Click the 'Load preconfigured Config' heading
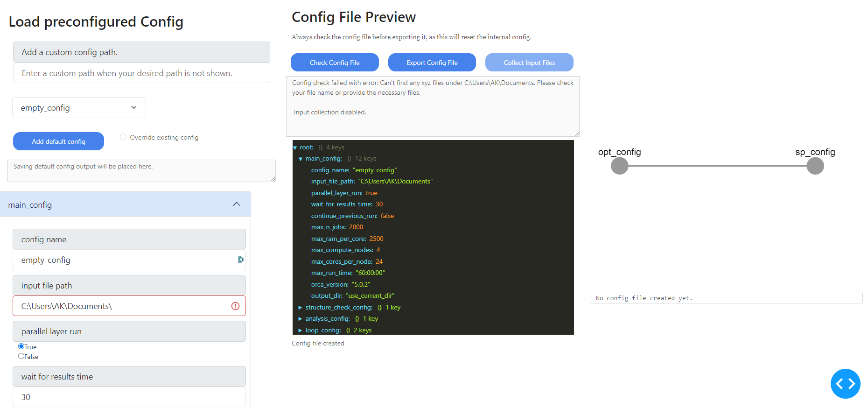This screenshot has width=868, height=408. 96,22
